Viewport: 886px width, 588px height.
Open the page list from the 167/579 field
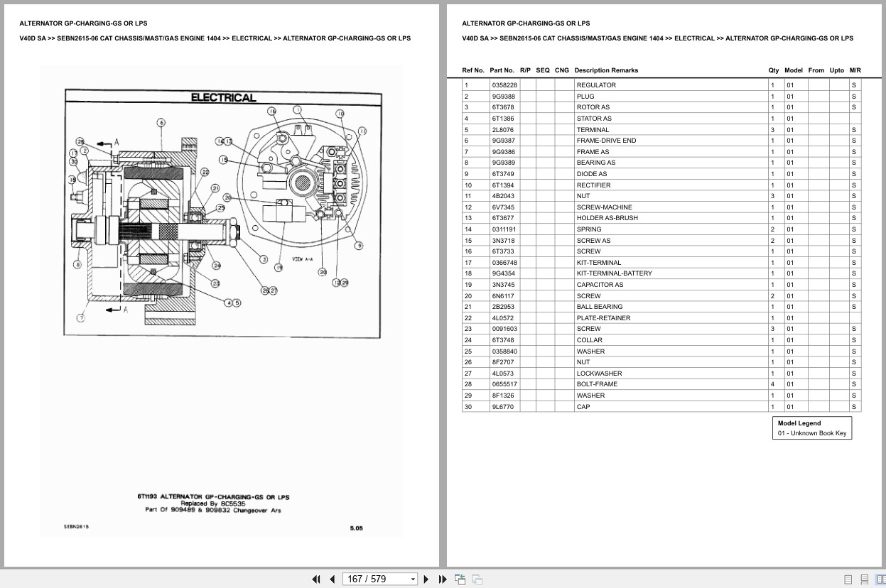click(414, 579)
